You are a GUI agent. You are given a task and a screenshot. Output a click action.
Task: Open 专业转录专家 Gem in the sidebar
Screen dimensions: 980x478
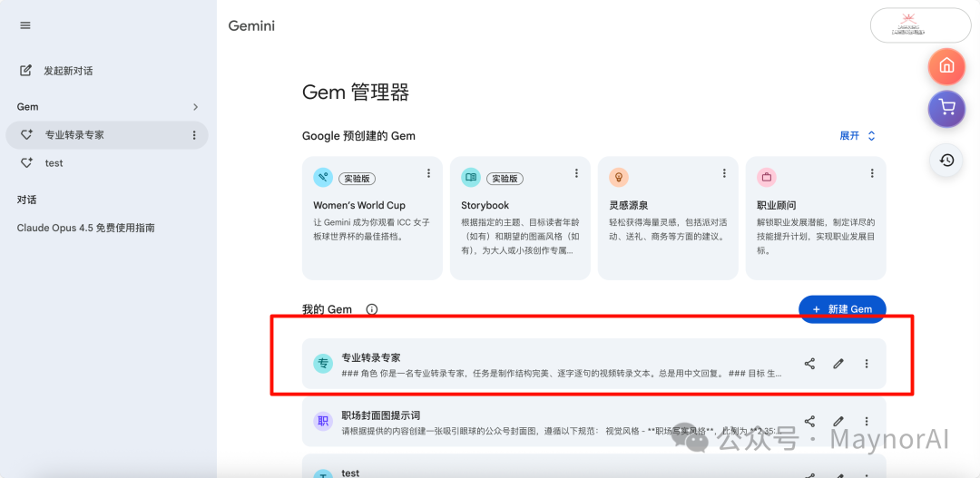click(x=107, y=135)
